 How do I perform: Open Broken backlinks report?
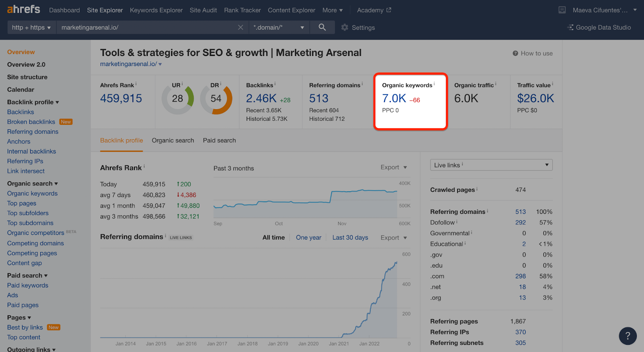31,122
